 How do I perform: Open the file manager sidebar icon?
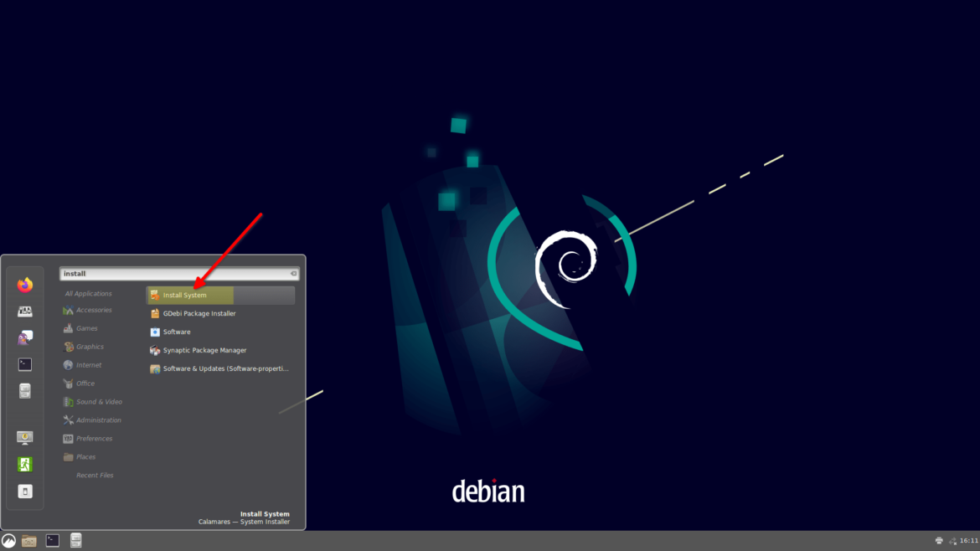(24, 390)
